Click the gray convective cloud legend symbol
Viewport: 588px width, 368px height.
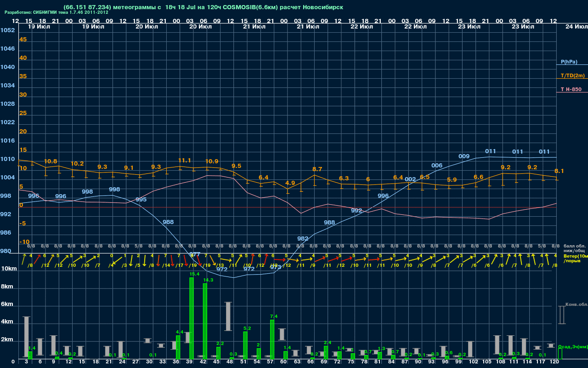tap(561, 315)
